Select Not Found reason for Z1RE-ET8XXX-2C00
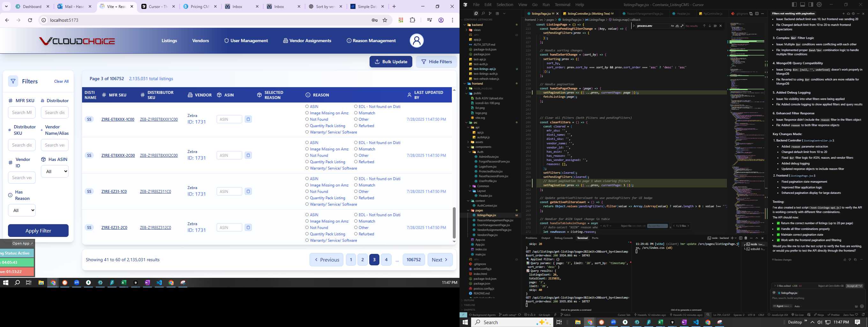 (307, 156)
